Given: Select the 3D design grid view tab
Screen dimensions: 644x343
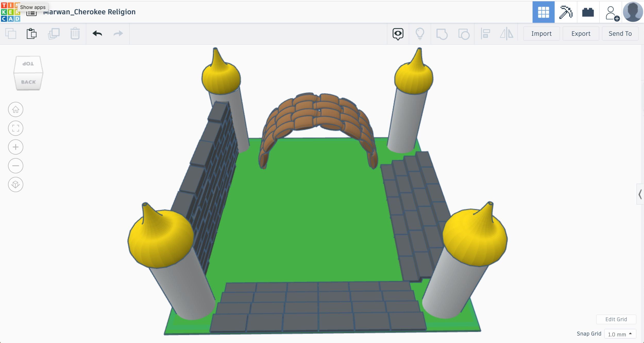Looking at the screenshot, I should click(543, 12).
